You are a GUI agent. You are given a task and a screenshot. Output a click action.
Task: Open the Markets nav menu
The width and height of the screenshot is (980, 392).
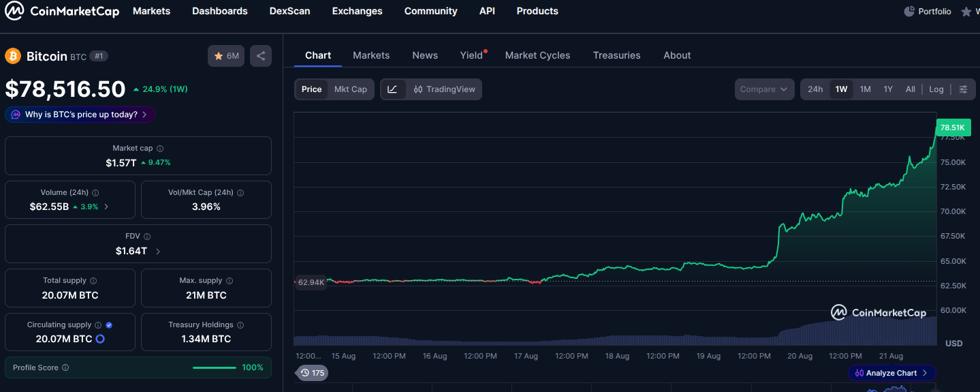151,11
